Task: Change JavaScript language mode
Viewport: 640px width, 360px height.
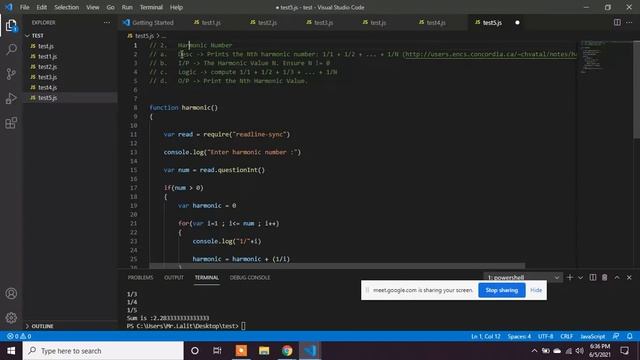Action: click(x=593, y=336)
